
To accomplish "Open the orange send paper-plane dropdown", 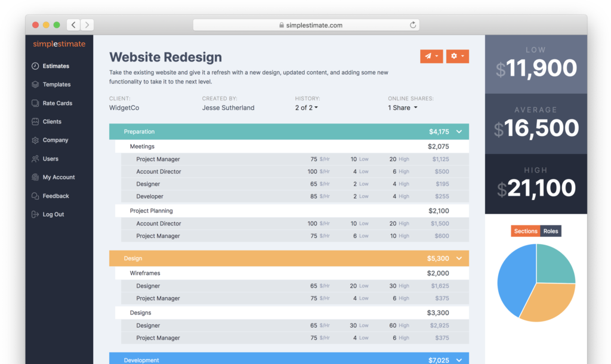I will [x=431, y=56].
